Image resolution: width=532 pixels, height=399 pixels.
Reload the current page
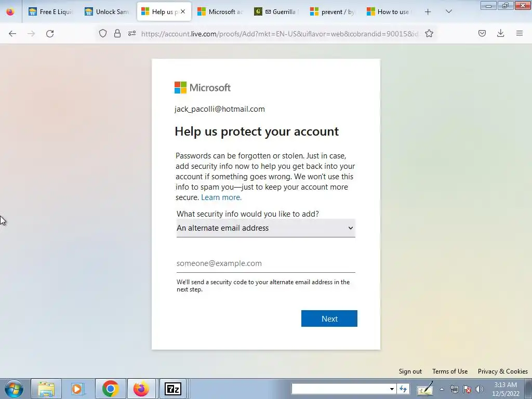coord(50,33)
